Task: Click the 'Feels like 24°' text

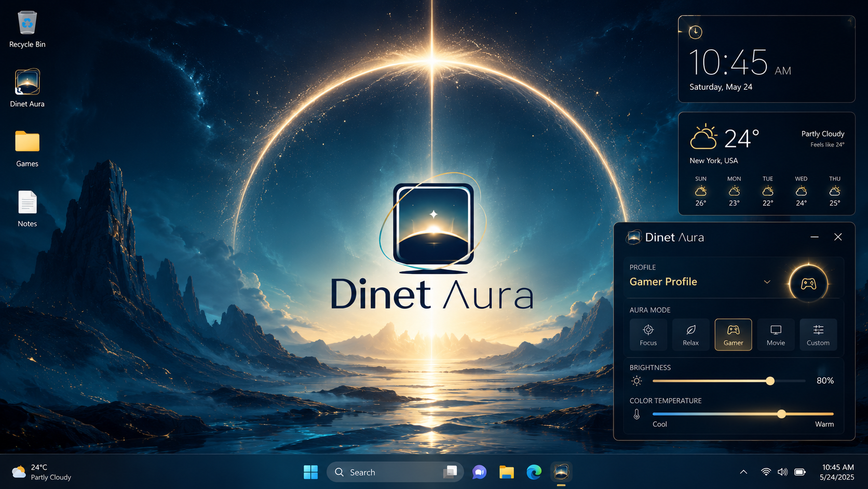Action: [828, 144]
